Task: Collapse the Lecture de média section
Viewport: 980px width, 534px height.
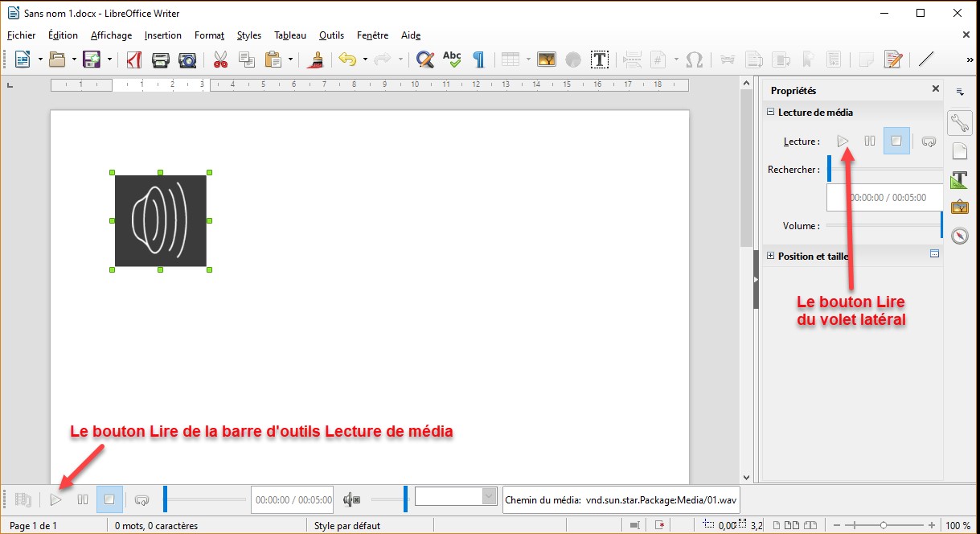Action: point(770,113)
